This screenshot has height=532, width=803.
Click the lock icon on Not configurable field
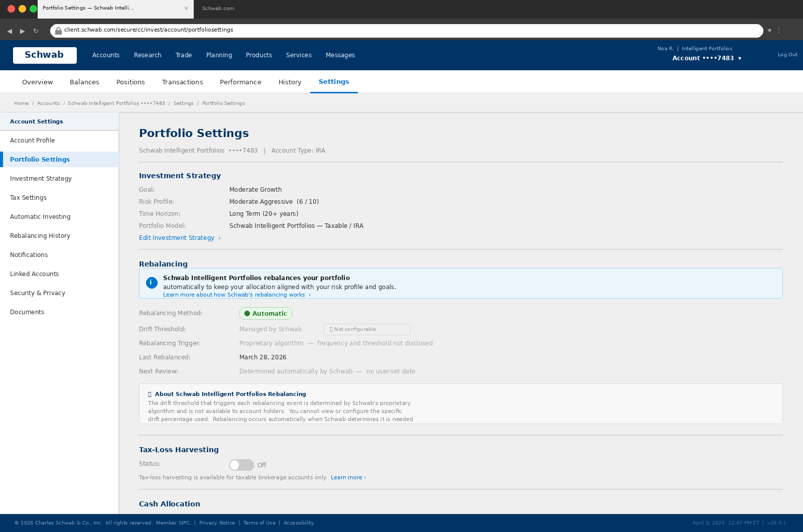click(331, 329)
